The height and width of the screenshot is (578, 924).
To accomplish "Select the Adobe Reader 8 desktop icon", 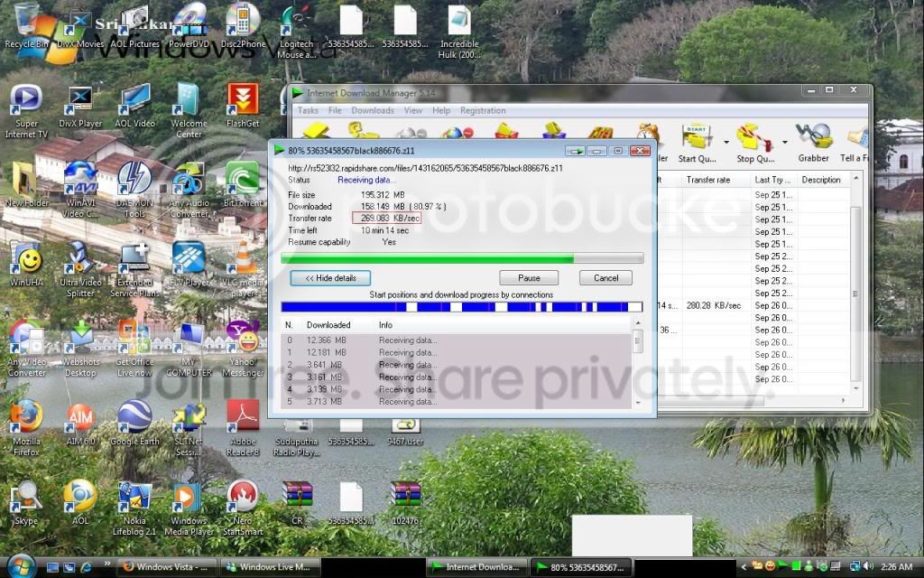I will 243,429.
